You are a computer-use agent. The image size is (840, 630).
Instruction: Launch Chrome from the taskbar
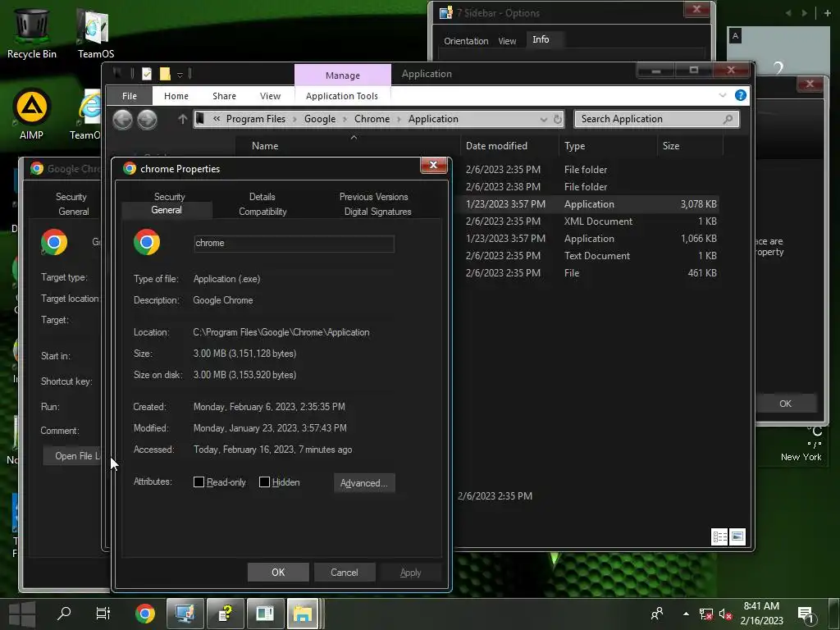tap(144, 614)
